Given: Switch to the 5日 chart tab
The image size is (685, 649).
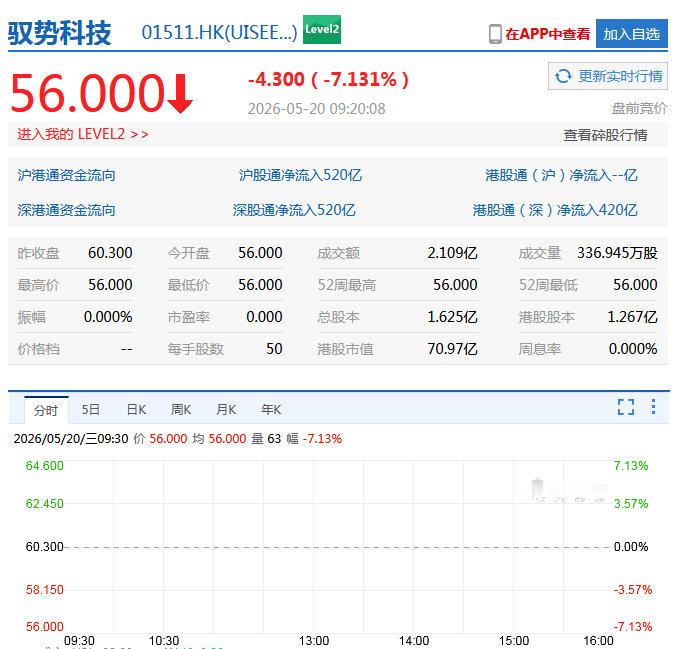Looking at the screenshot, I should pyautogui.click(x=91, y=410).
